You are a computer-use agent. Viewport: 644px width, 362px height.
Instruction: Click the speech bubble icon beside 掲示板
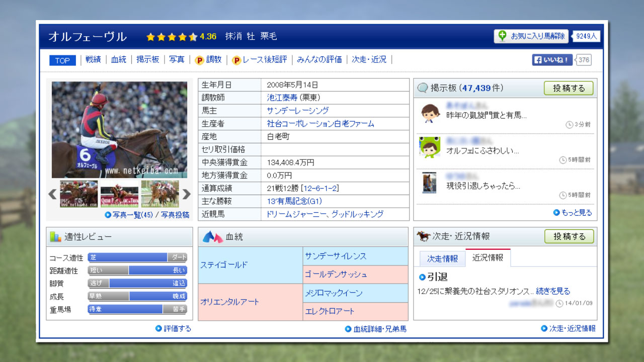click(x=423, y=88)
